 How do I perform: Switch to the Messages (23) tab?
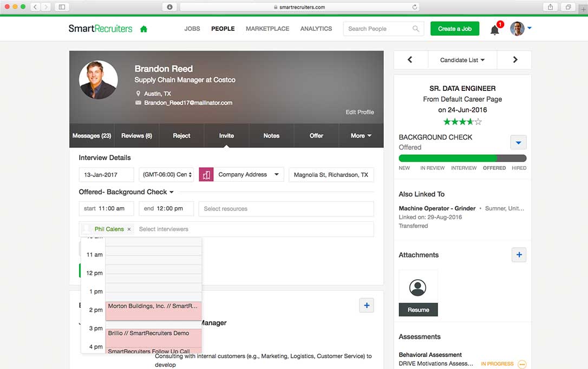pos(92,136)
